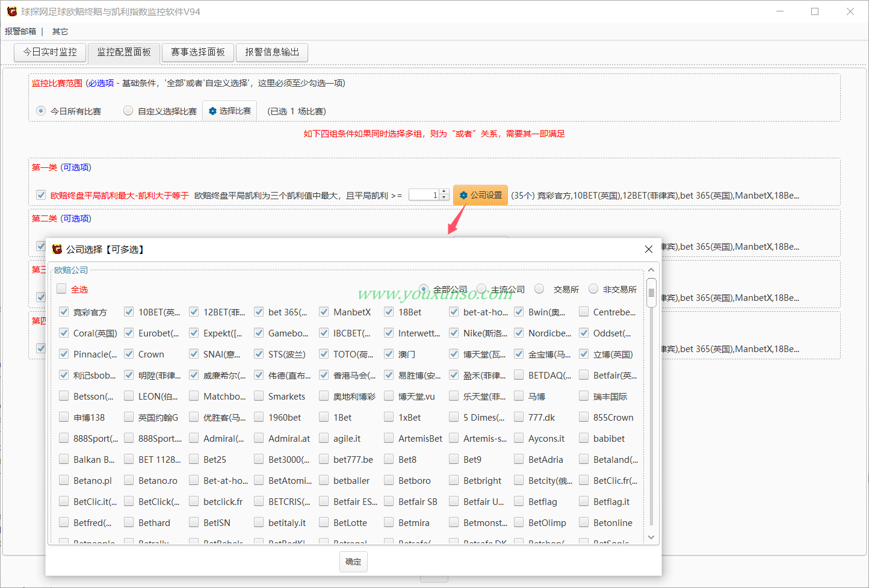The height and width of the screenshot is (588, 869).
Task: Check the 申博138 company
Action: (x=64, y=417)
